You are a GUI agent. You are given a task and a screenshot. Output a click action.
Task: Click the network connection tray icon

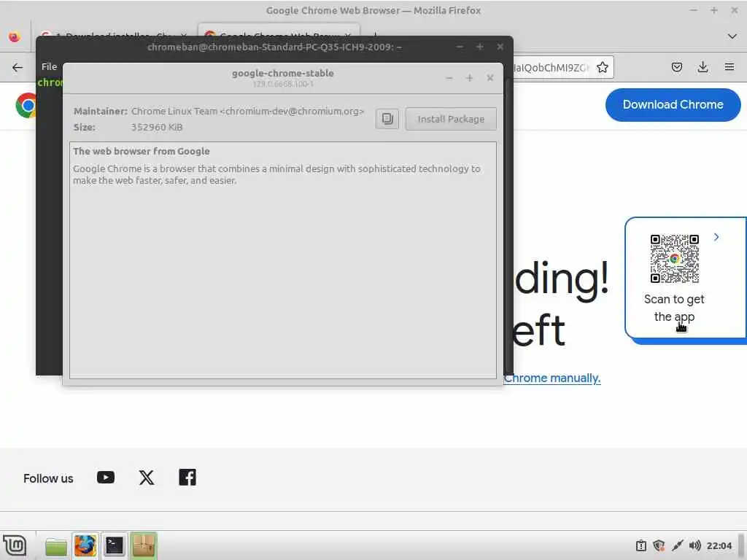tap(677, 545)
